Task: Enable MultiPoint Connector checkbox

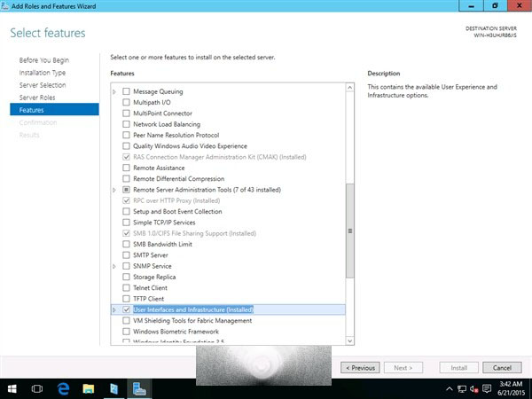Action: [126, 113]
